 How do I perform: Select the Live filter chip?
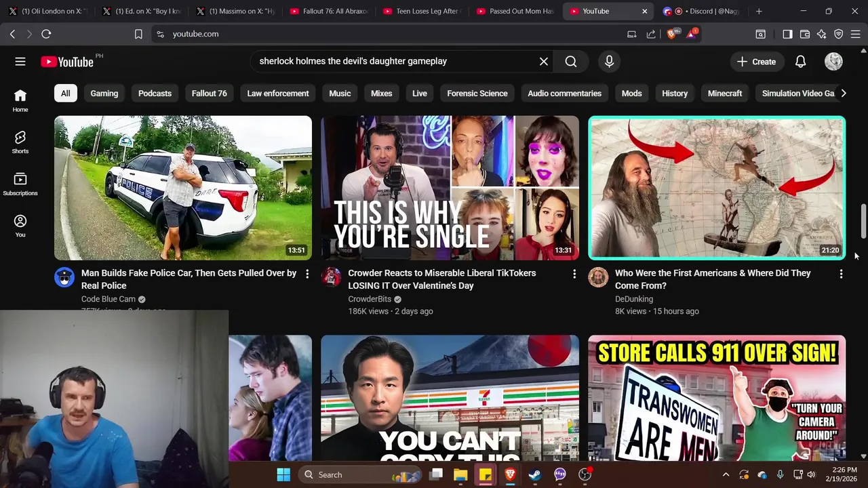click(x=420, y=94)
